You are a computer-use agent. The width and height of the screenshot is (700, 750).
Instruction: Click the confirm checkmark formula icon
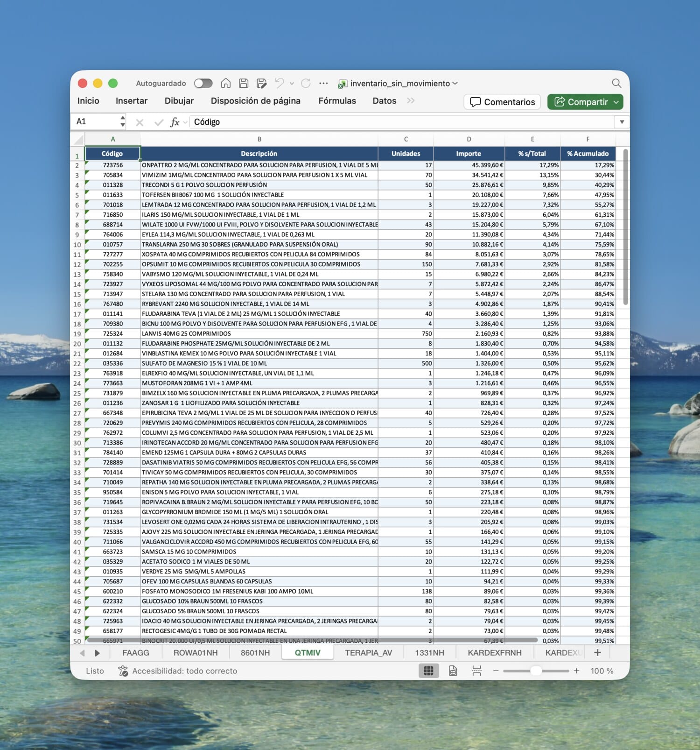click(159, 122)
